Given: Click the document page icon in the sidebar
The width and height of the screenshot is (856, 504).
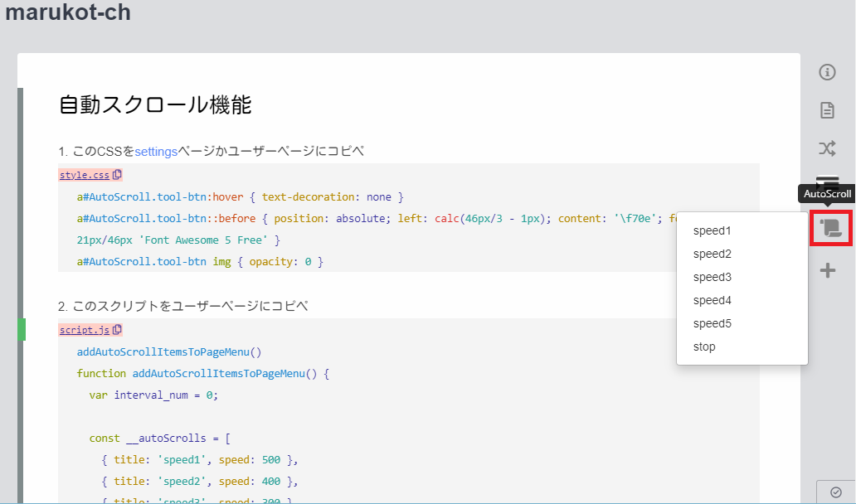Looking at the screenshot, I should [x=826, y=109].
